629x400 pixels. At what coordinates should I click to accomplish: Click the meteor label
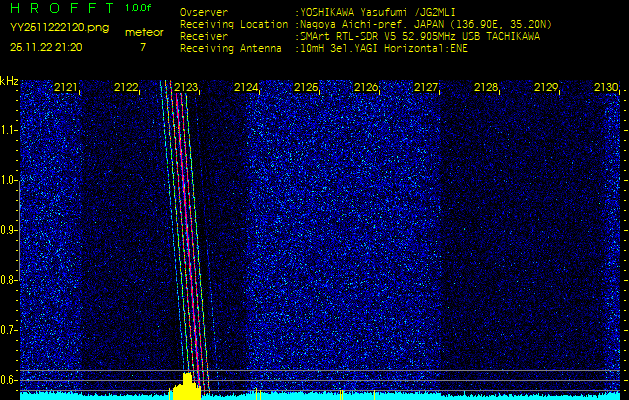(144, 32)
